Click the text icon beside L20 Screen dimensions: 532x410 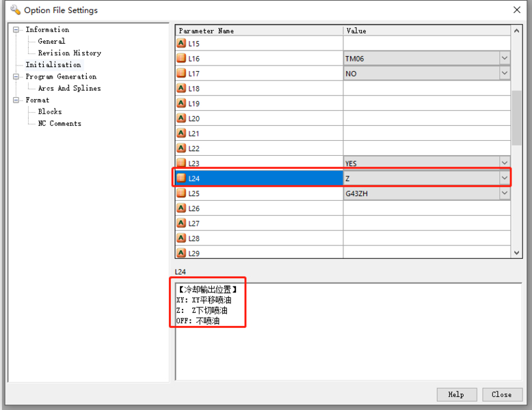[x=181, y=118]
